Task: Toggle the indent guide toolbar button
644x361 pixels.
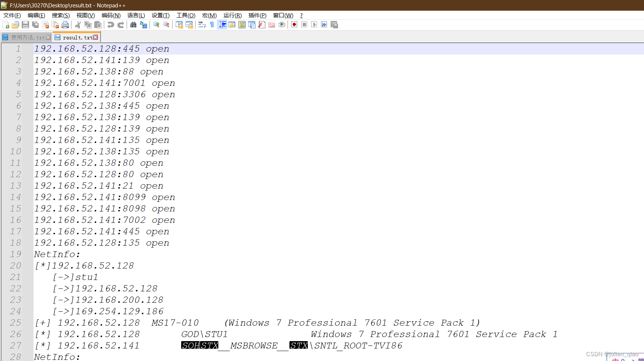Action: click(222, 25)
